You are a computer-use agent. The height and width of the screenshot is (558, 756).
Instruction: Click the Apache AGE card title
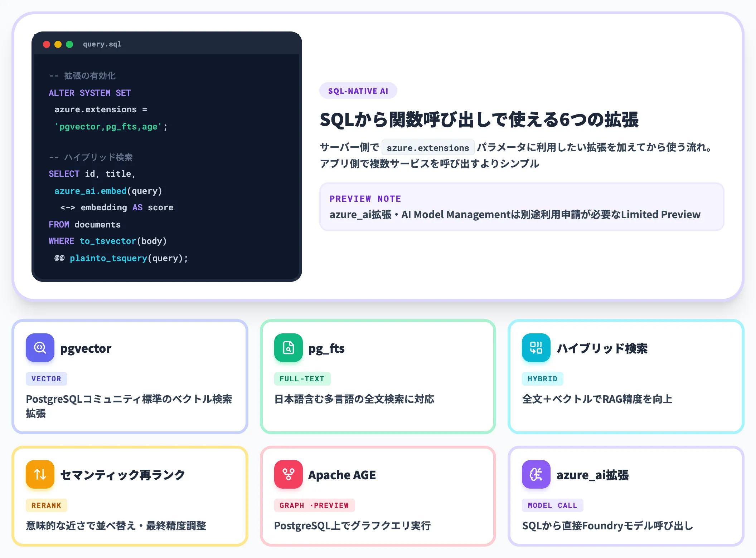(342, 475)
